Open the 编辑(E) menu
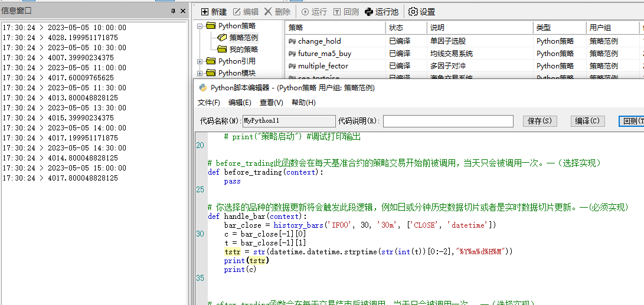This screenshot has width=644, height=305. (x=240, y=103)
